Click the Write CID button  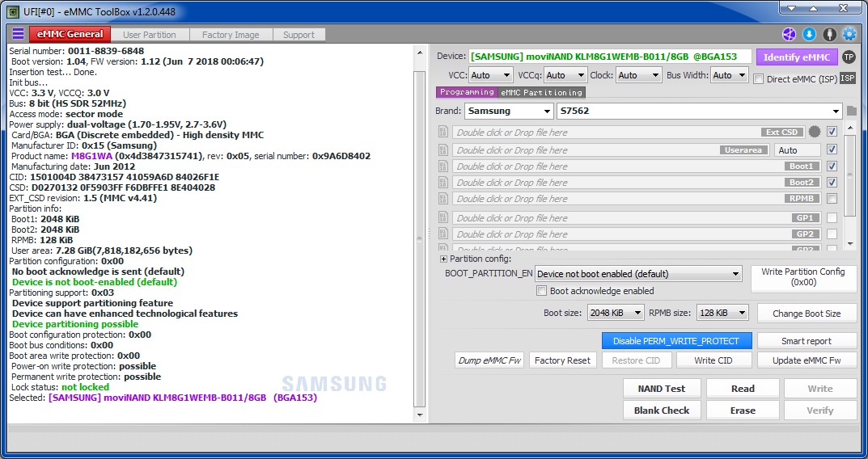713,360
